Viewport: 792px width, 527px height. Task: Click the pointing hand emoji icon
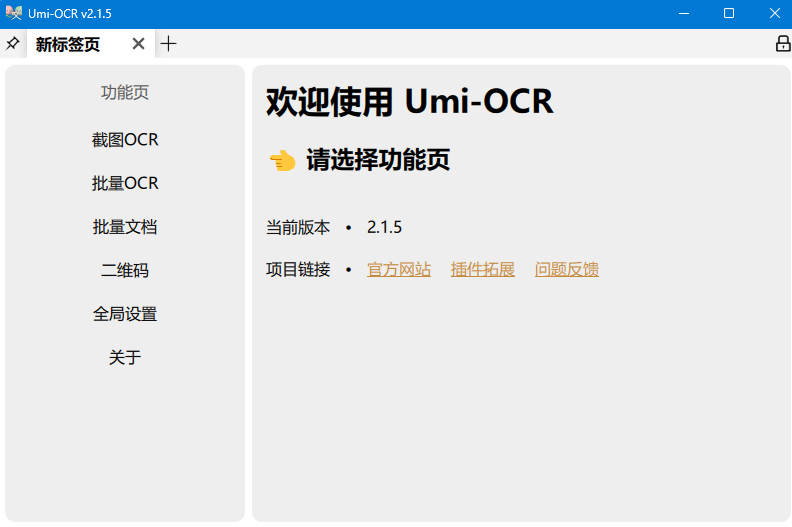(282, 160)
